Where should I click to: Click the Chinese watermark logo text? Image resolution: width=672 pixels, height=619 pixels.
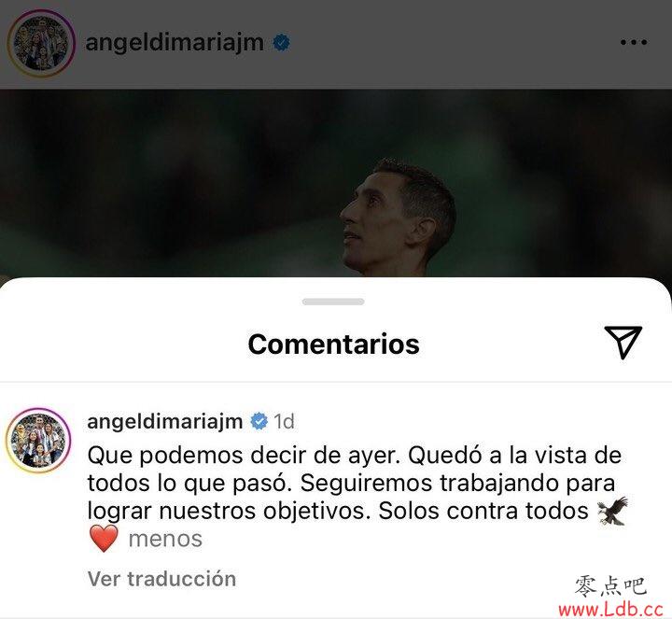[x=609, y=586]
